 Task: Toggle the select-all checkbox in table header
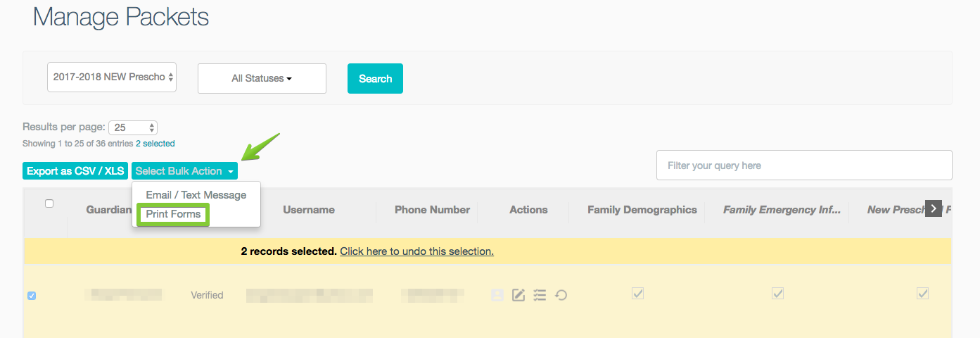pos(49,204)
